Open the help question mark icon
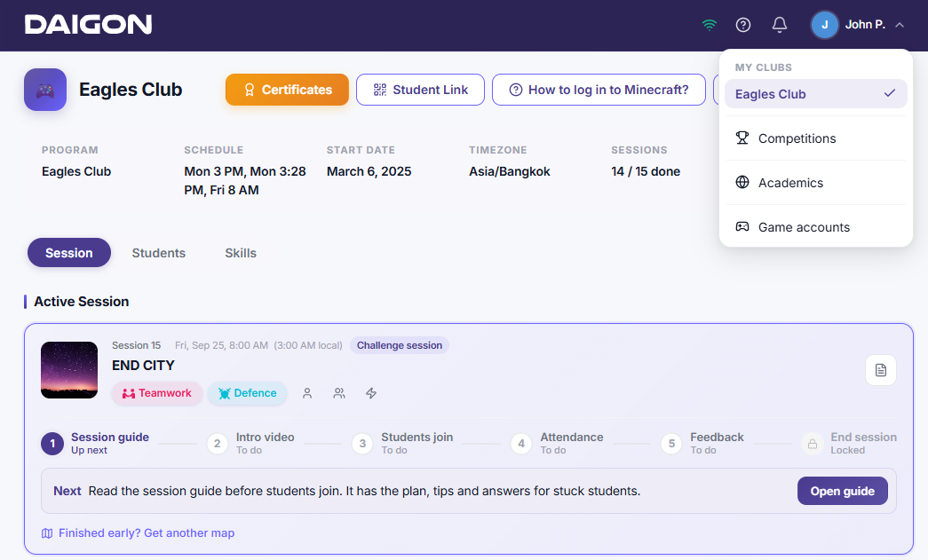The height and width of the screenshot is (560, 928). click(743, 25)
